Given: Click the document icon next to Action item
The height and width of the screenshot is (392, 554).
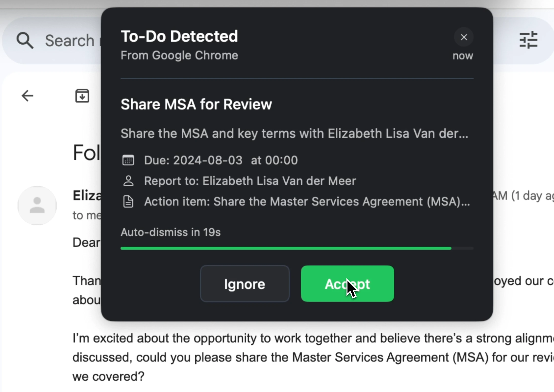Looking at the screenshot, I should [x=128, y=201].
